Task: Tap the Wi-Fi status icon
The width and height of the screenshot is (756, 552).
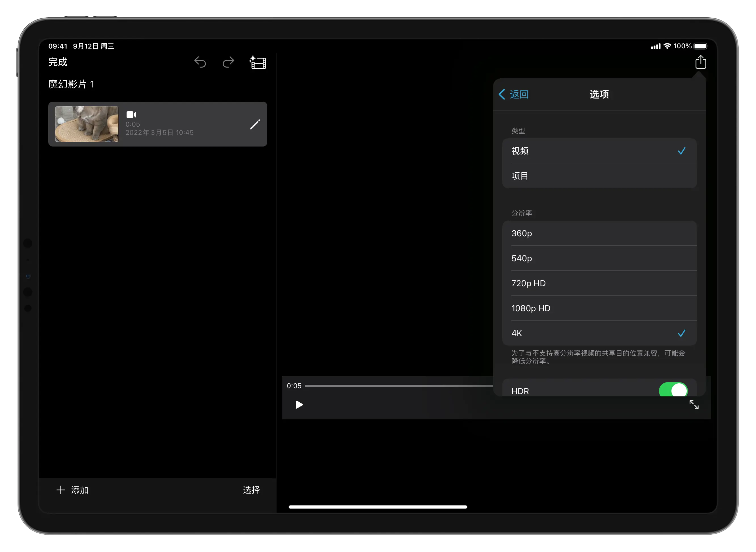Action: pyautogui.click(x=667, y=46)
